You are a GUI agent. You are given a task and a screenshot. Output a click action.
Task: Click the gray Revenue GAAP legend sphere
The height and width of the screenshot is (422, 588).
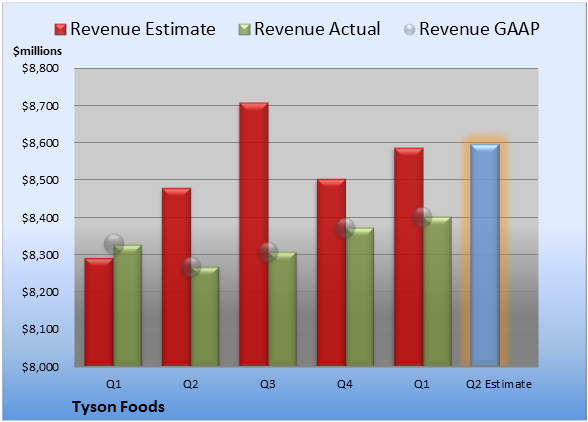410,29
